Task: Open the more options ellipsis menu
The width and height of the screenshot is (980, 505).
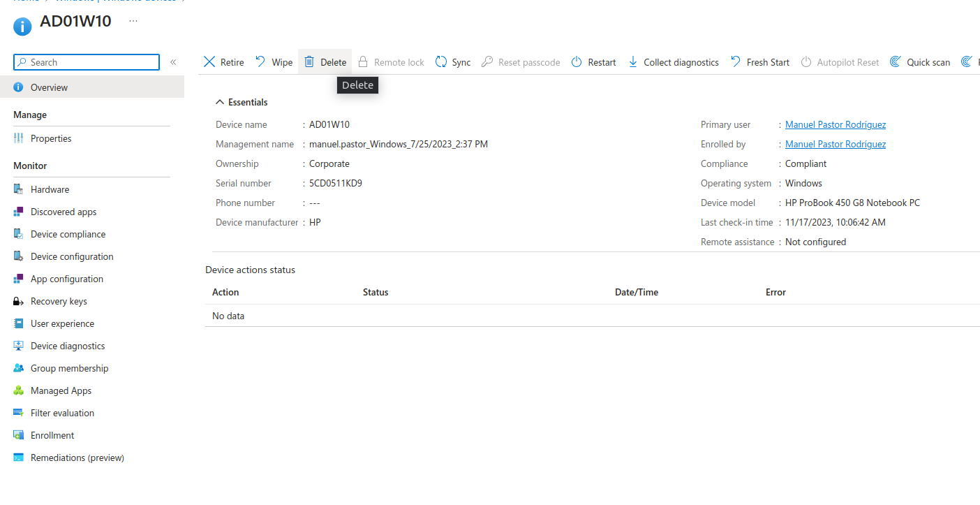Action: 133,21
